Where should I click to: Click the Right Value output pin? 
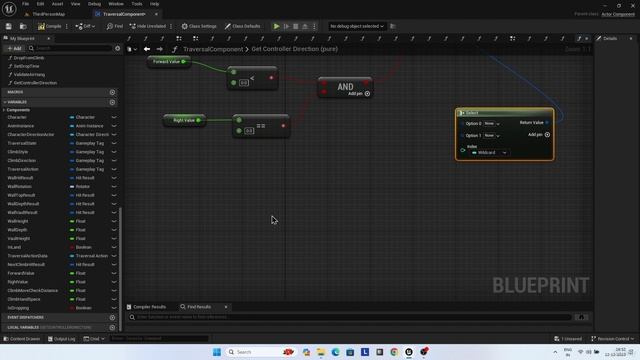tap(198, 120)
